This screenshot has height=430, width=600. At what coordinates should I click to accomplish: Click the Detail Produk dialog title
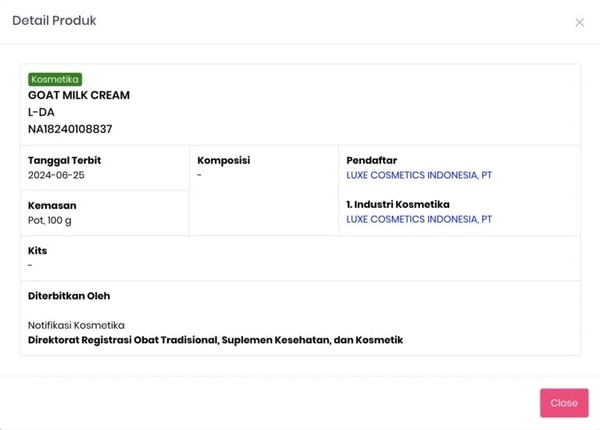pyautogui.click(x=54, y=21)
